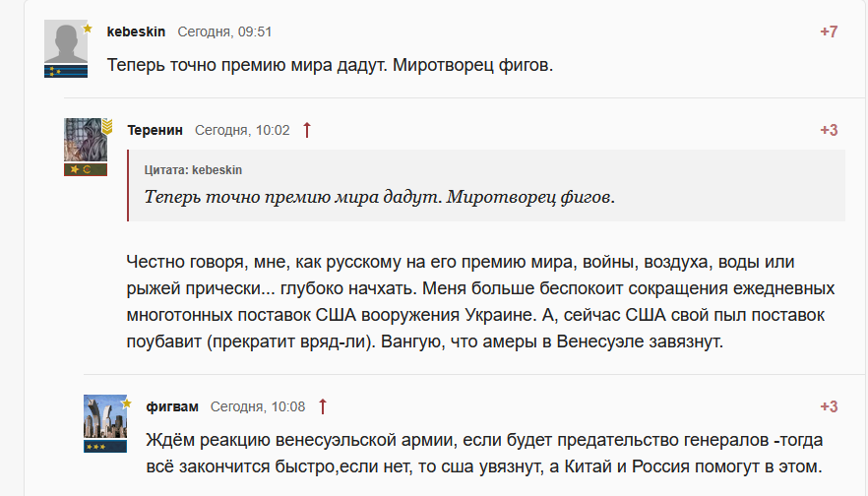The width and height of the screenshot is (868, 496).
Task: Click the +3 rating on Теренин's comment
Action: [829, 130]
